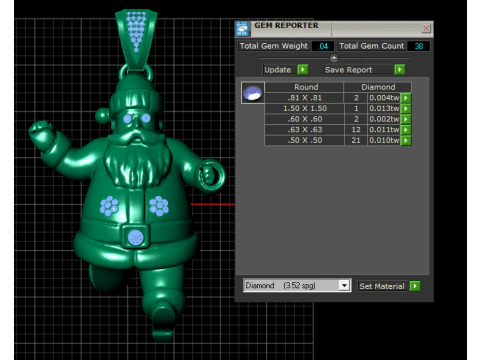
Task: Click the Diamond column header
Action: pyautogui.click(x=378, y=87)
